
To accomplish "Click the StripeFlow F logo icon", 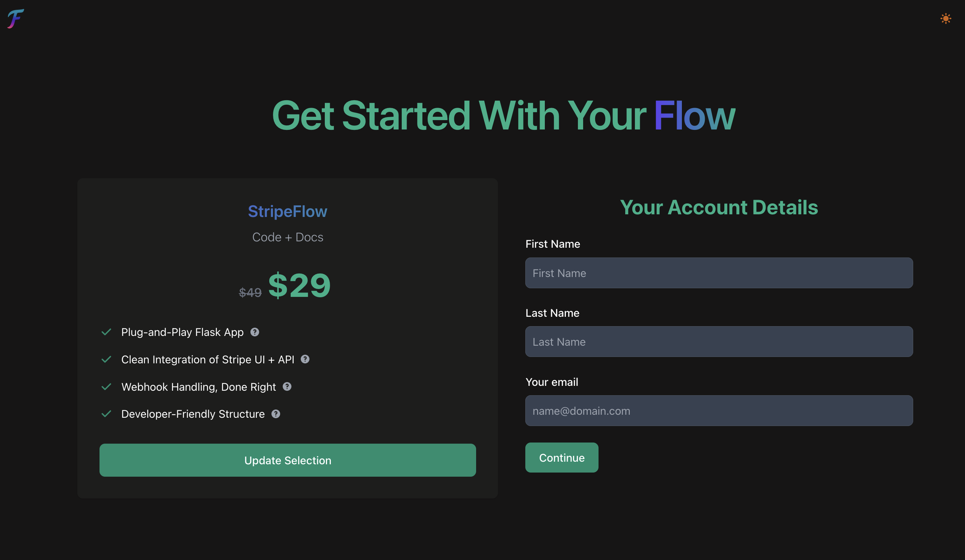I will [16, 19].
